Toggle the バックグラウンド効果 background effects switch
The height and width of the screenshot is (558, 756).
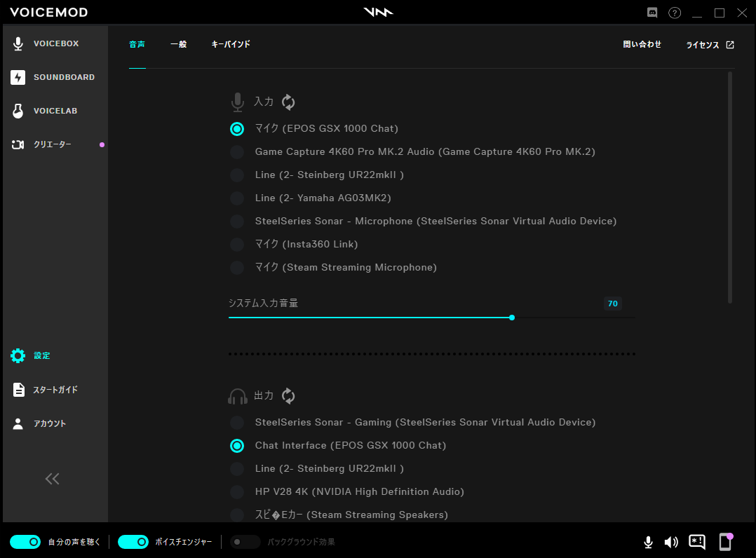pos(245,542)
